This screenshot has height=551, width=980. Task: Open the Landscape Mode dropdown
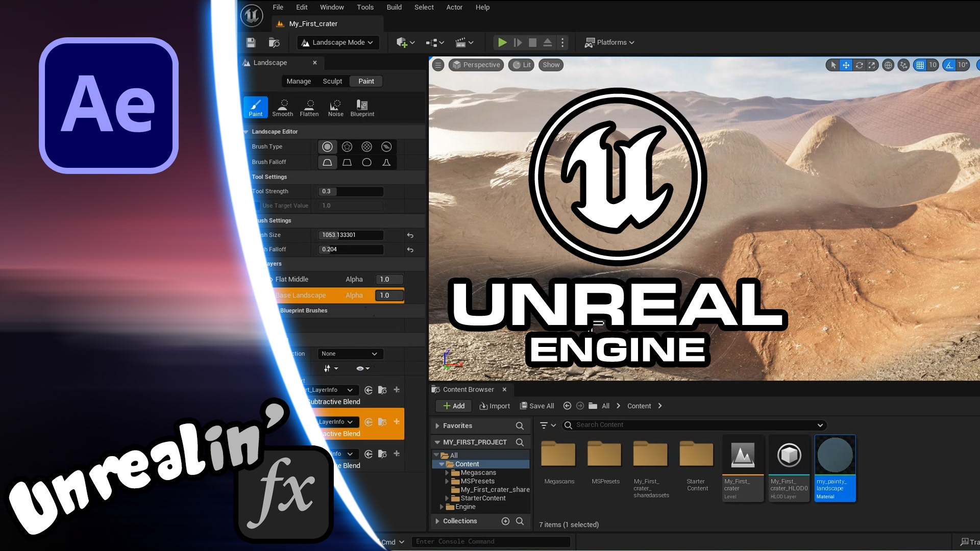(338, 42)
